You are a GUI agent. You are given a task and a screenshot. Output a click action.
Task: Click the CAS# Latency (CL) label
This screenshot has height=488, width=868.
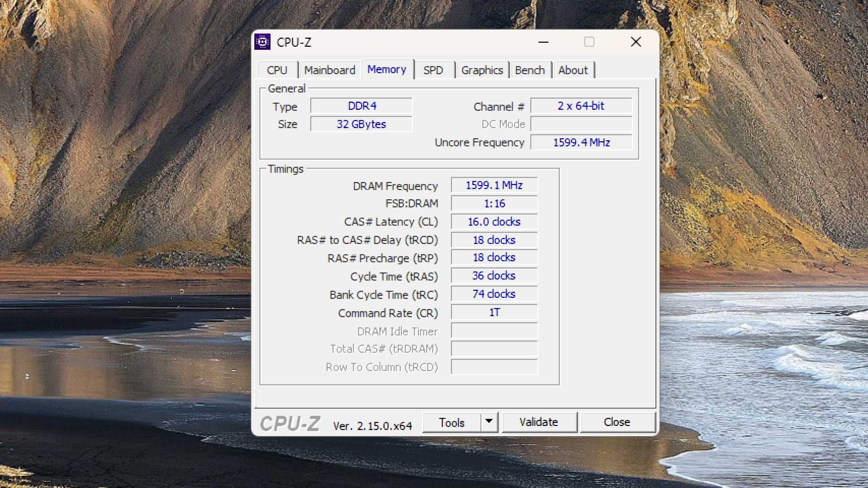391,222
